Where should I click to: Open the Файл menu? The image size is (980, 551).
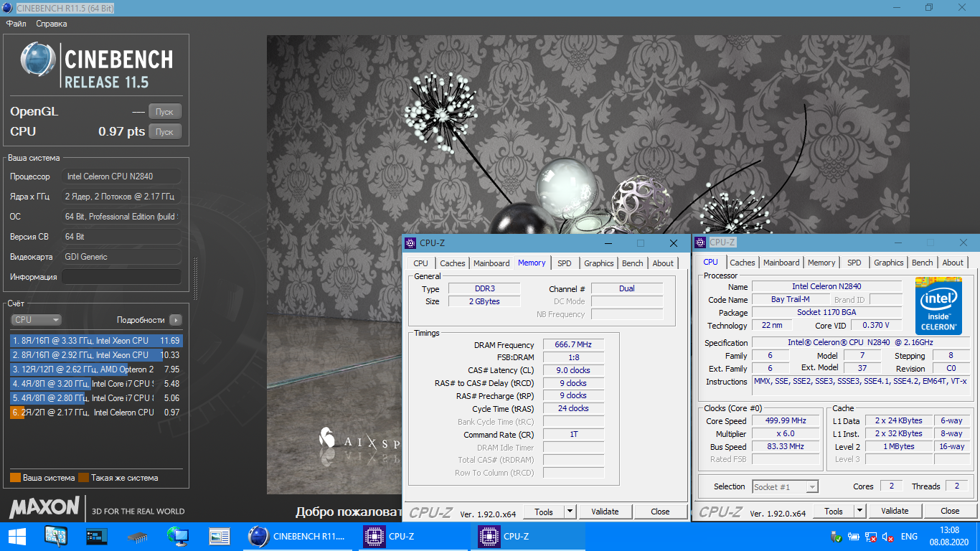(16, 24)
